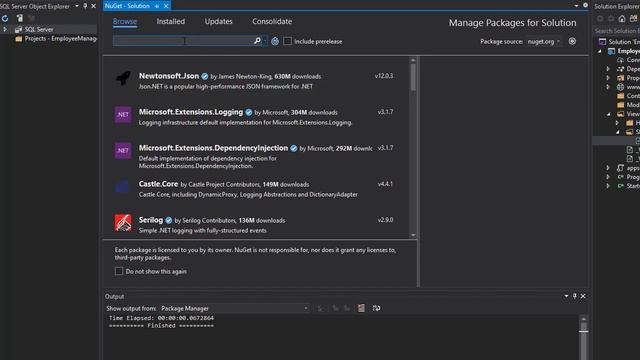Collapse the Employee project node

tap(600, 51)
